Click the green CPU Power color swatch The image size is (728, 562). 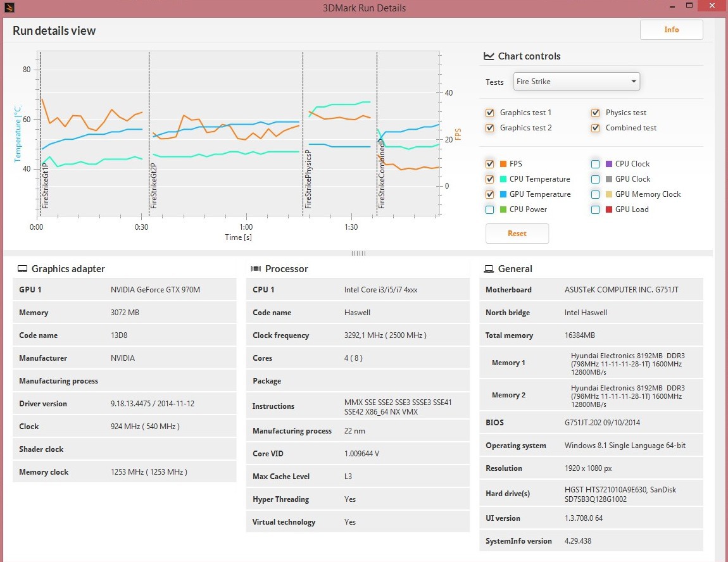coord(503,209)
